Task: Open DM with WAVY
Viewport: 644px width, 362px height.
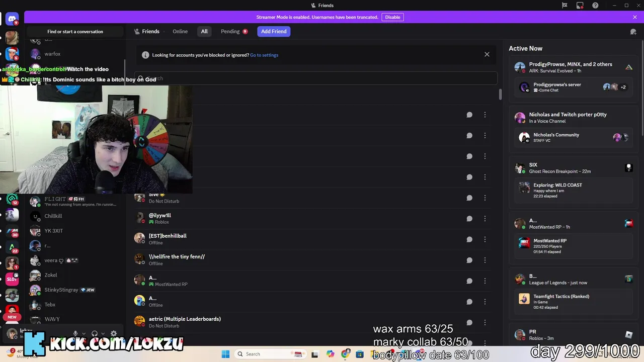Action: (75, 319)
